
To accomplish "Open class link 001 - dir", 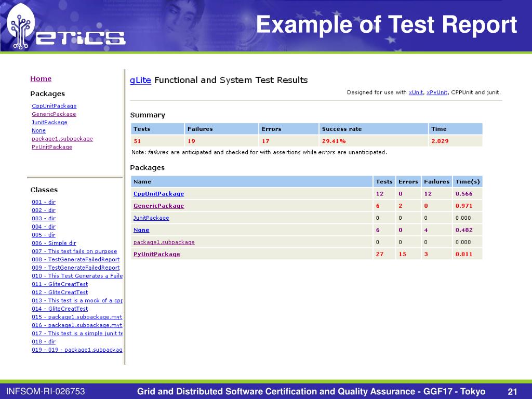I will [44, 202].
